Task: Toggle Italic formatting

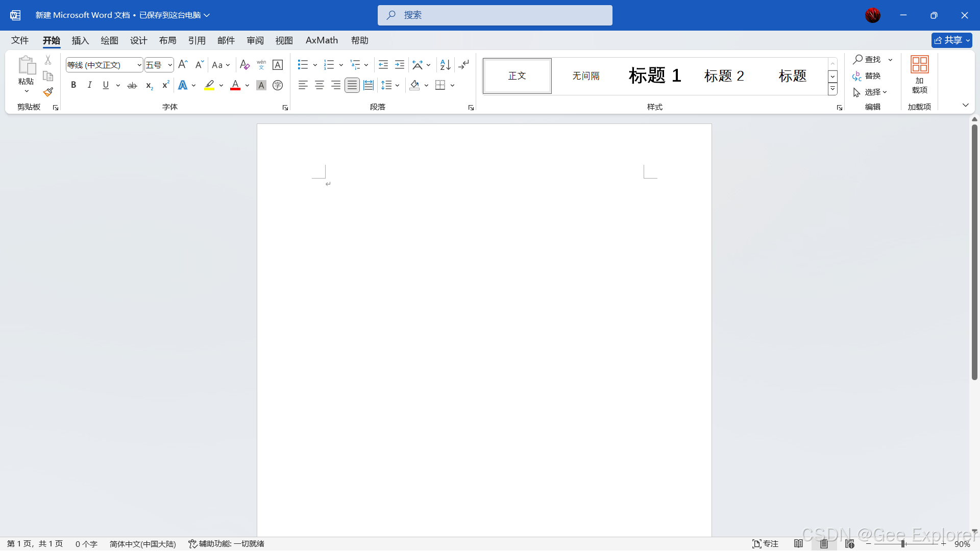Action: [x=89, y=85]
